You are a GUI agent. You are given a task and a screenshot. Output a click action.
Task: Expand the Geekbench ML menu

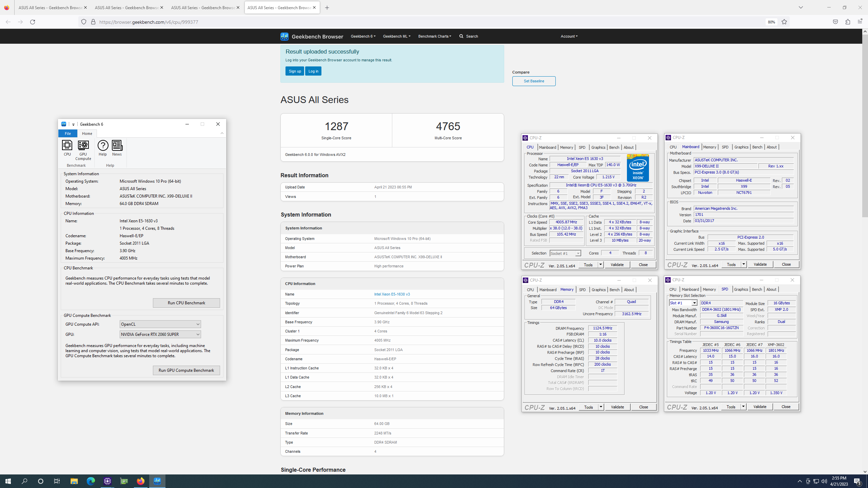coord(397,36)
